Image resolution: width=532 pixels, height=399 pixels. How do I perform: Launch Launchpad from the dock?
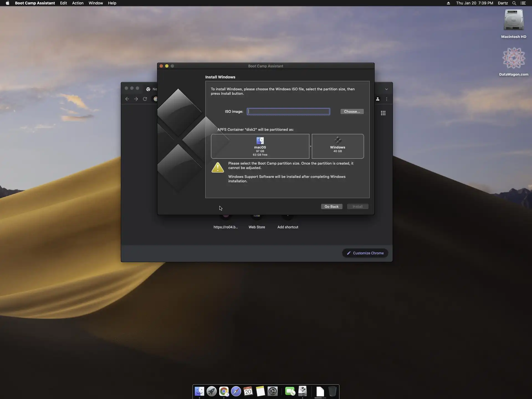click(x=211, y=391)
